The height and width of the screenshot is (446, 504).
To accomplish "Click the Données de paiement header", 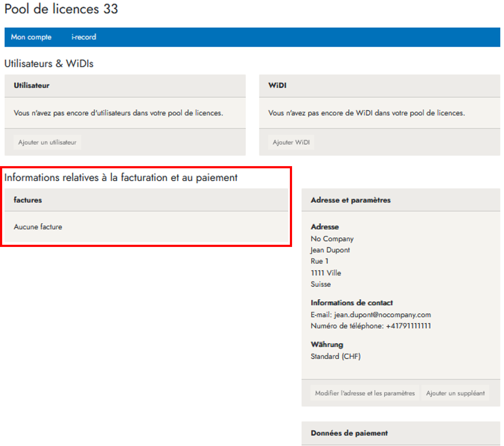I will coord(349,433).
